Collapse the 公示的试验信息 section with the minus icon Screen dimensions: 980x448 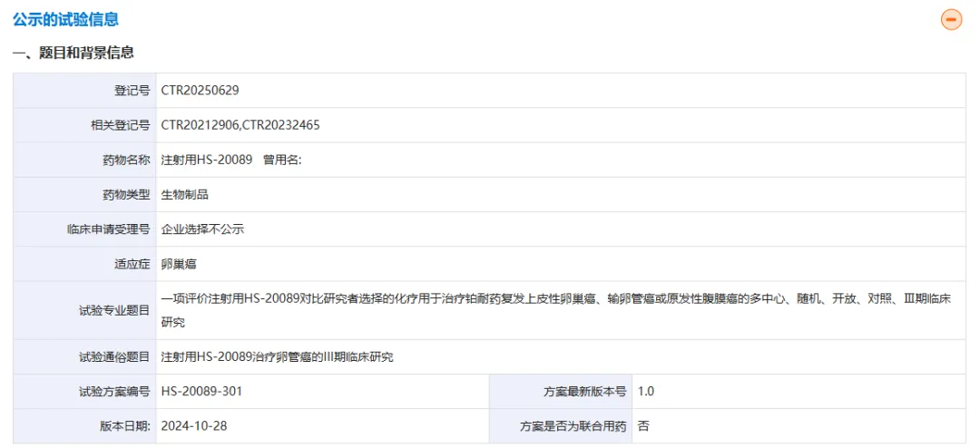[951, 19]
